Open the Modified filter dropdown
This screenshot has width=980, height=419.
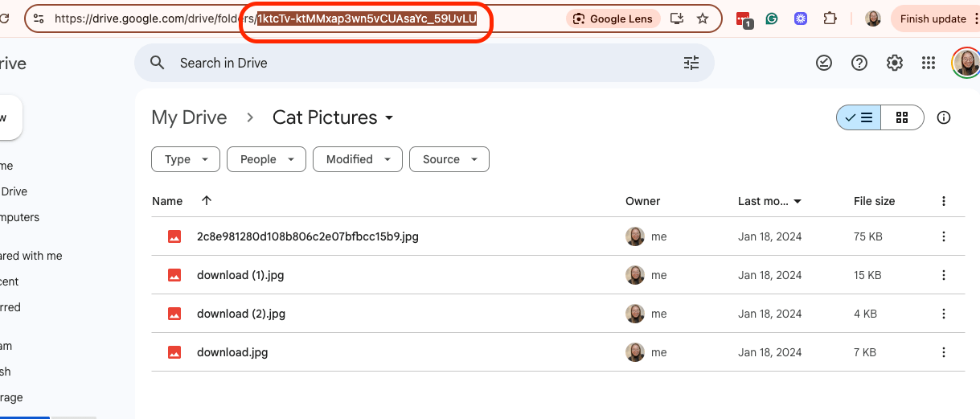tap(357, 159)
